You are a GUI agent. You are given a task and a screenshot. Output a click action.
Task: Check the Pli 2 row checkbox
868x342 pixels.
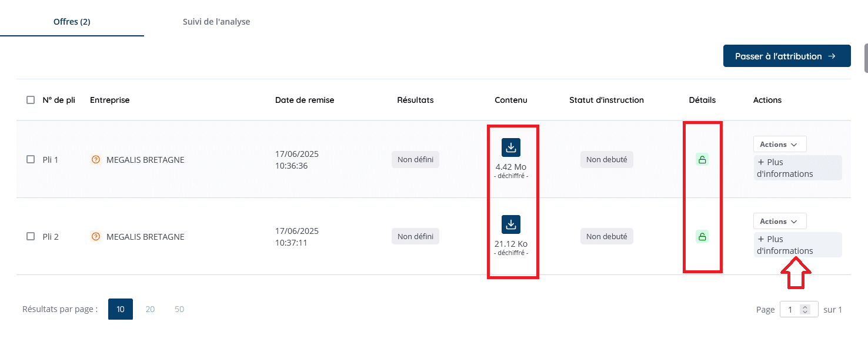31,236
